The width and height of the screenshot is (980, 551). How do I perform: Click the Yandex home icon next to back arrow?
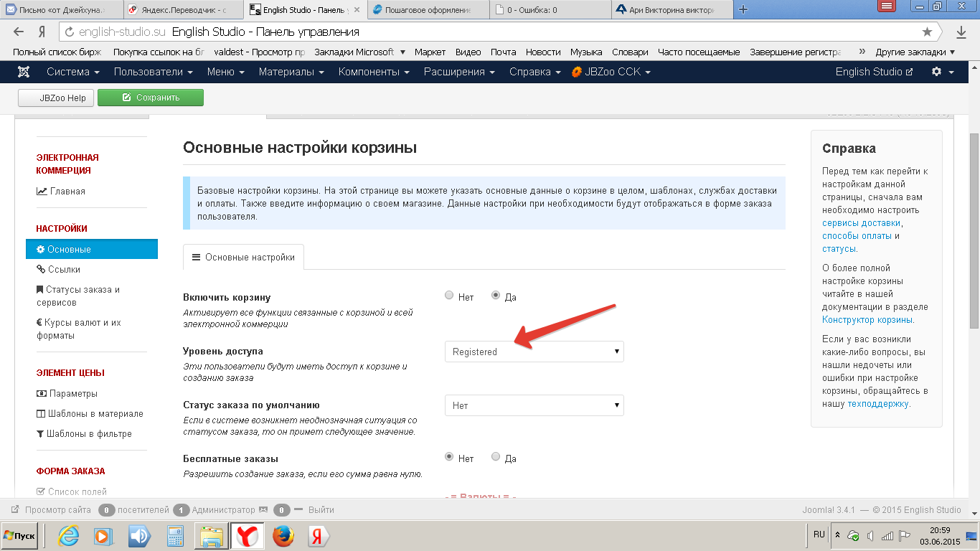(42, 32)
